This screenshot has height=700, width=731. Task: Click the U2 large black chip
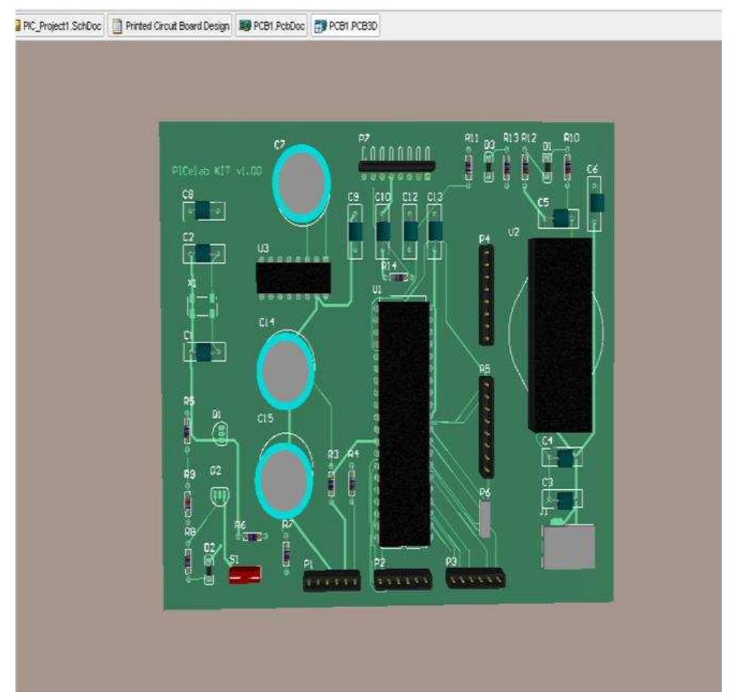tap(560, 335)
